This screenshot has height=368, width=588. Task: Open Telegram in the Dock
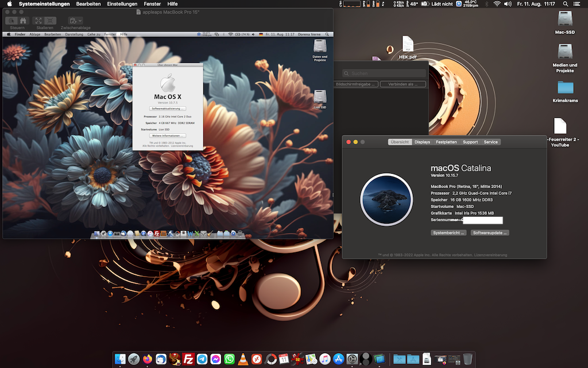(x=202, y=359)
